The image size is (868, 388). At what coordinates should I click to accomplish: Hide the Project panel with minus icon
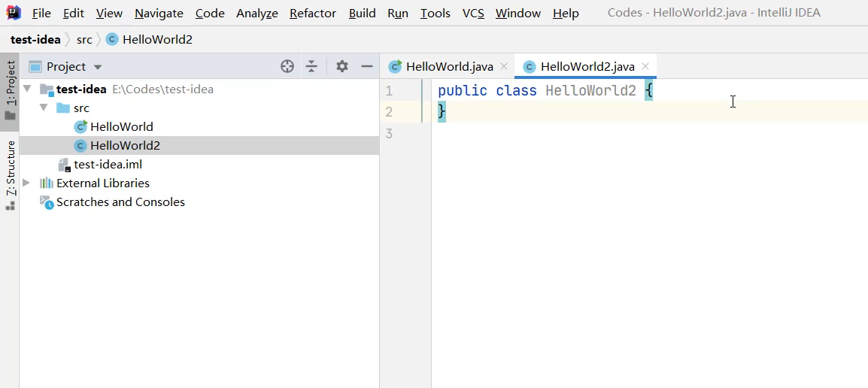pyautogui.click(x=367, y=66)
